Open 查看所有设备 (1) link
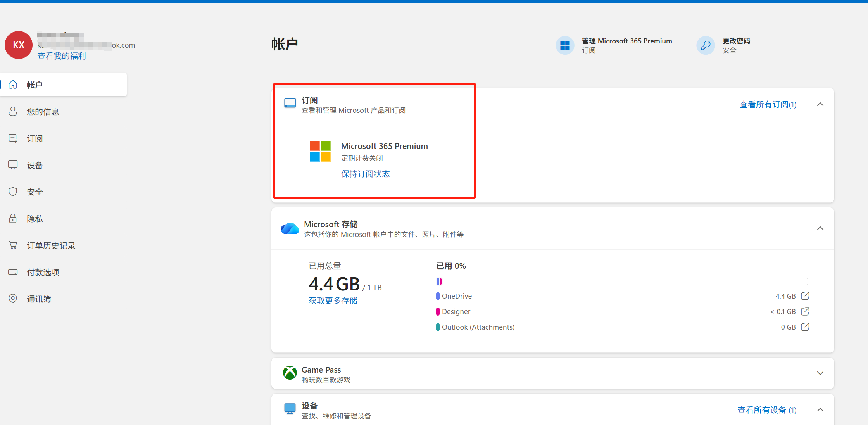This screenshot has width=868, height=425. (767, 410)
